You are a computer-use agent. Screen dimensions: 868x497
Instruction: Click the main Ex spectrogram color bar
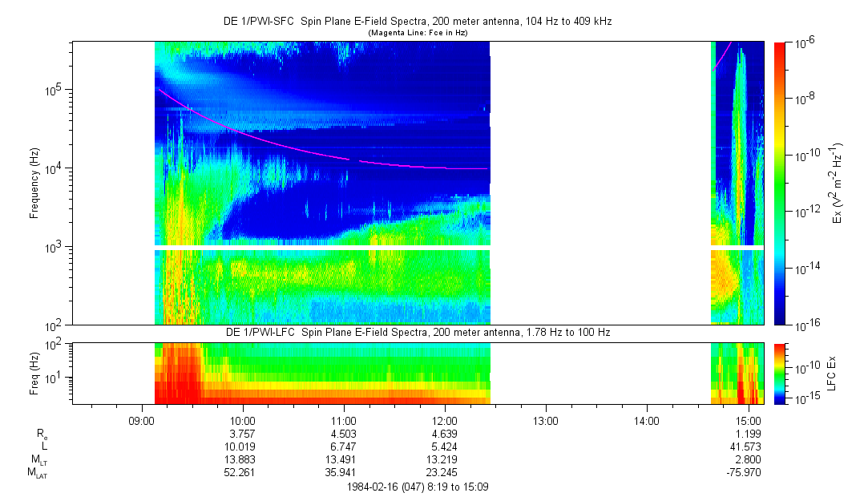pos(780,183)
